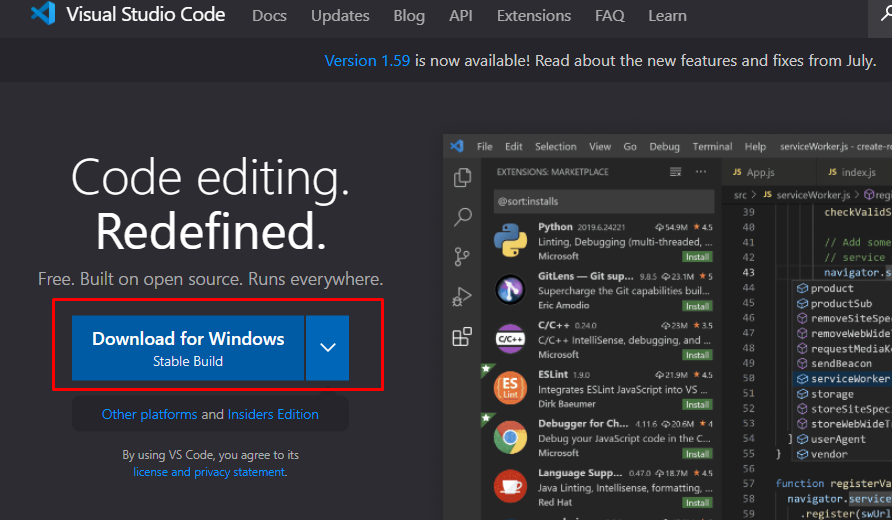The height and width of the screenshot is (520, 892).
Task: Click src in the breadcrumb path
Action: [x=740, y=195]
